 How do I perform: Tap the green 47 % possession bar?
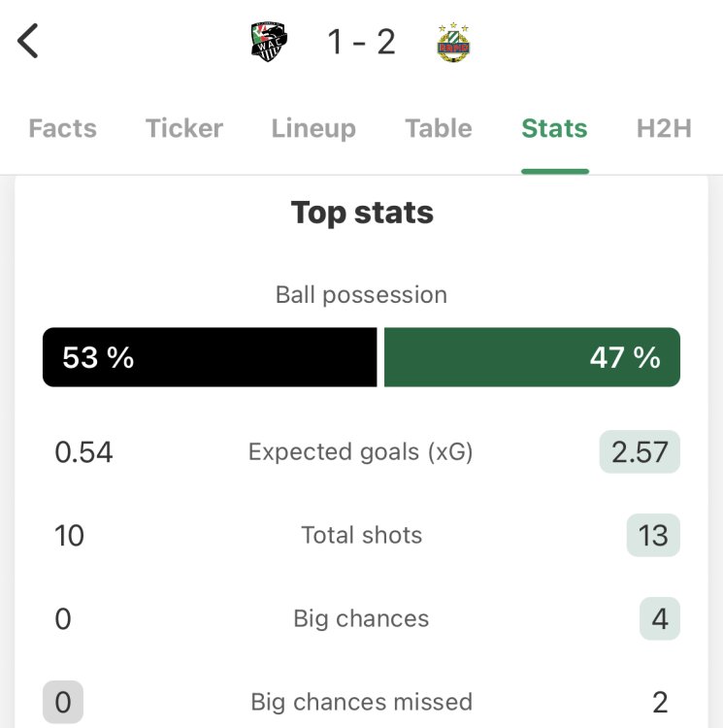click(x=532, y=357)
